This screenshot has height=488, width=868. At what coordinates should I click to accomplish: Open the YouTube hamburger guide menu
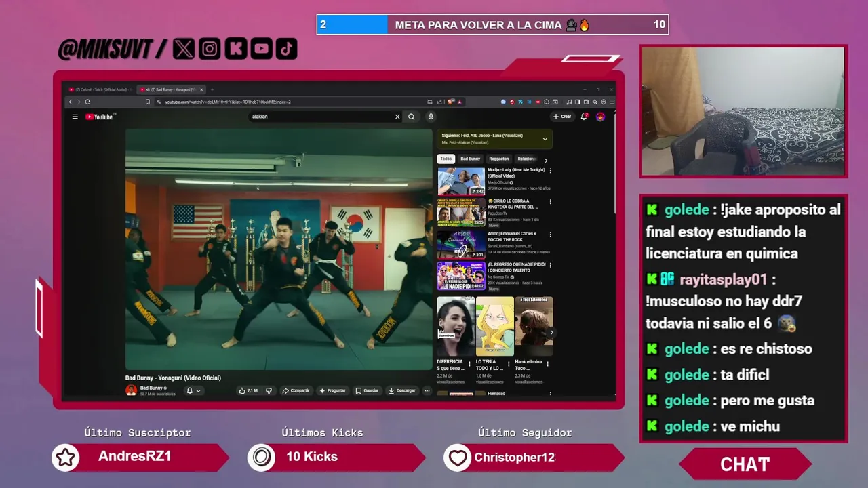75,117
